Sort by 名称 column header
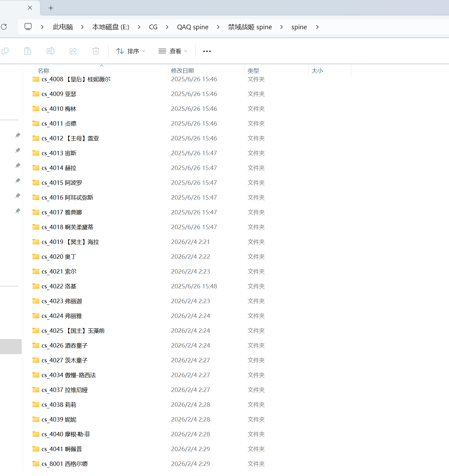The height and width of the screenshot is (476, 449). [43, 71]
